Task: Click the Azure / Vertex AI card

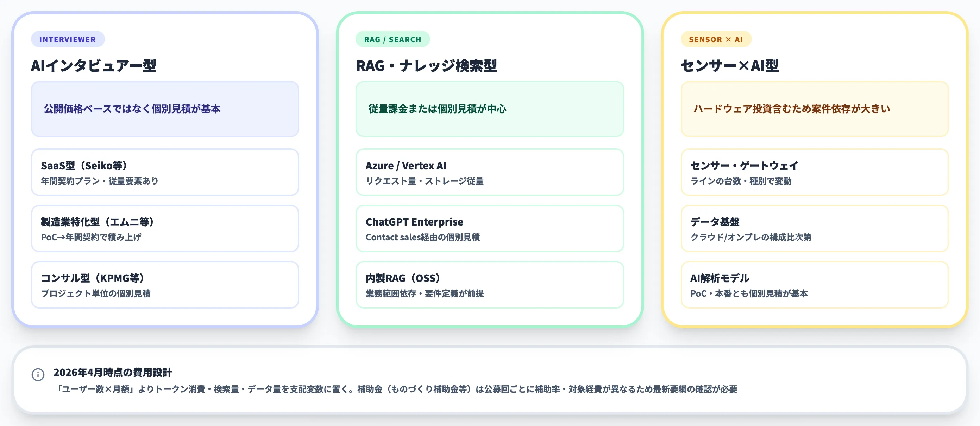Action: point(490,173)
